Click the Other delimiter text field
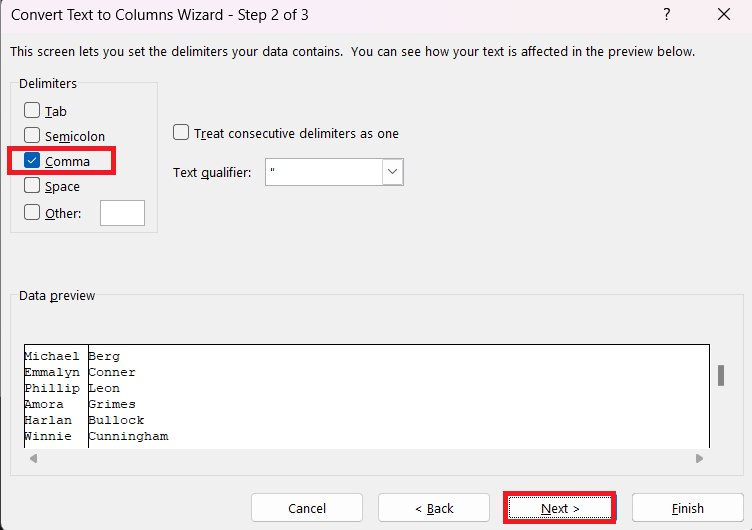This screenshot has width=752, height=530. pyautogui.click(x=122, y=213)
